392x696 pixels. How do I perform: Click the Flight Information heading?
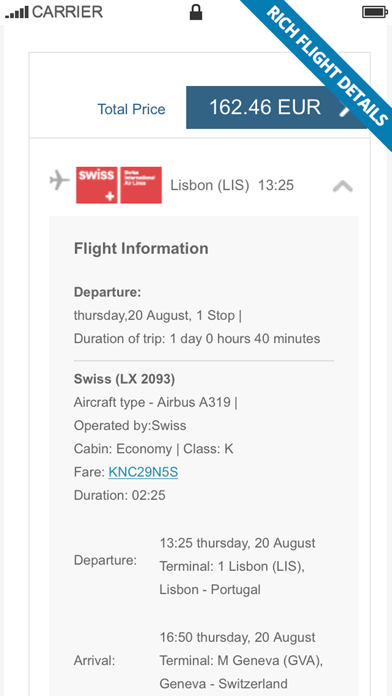point(141,249)
